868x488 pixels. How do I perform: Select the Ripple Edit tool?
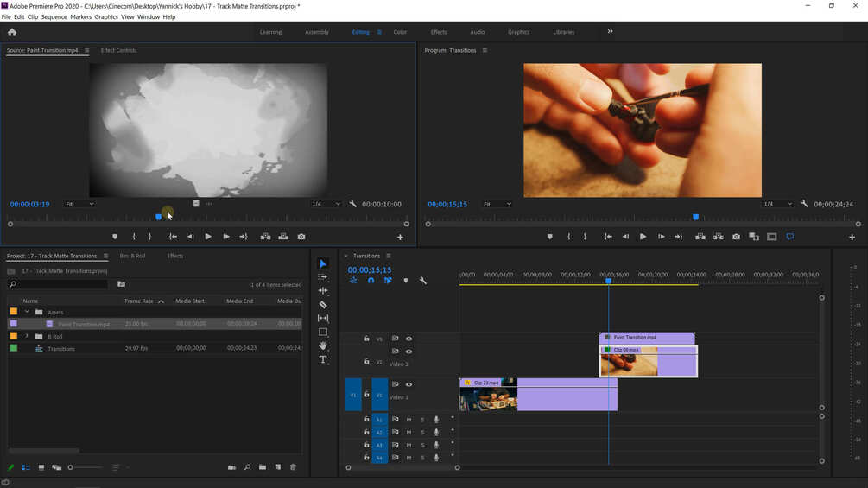click(x=323, y=290)
